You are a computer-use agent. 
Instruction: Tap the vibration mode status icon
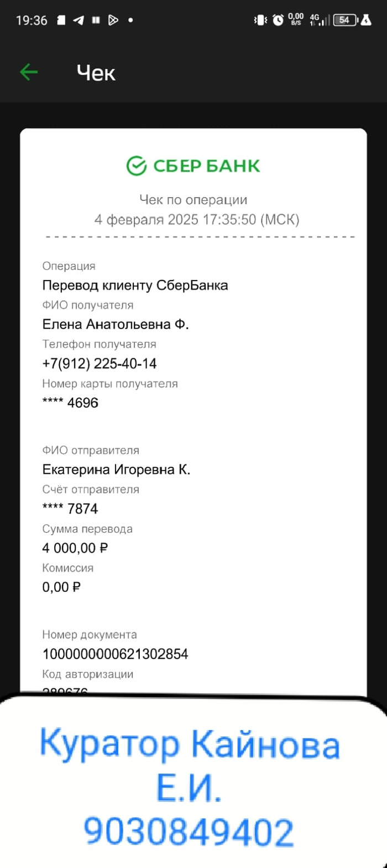tap(259, 20)
